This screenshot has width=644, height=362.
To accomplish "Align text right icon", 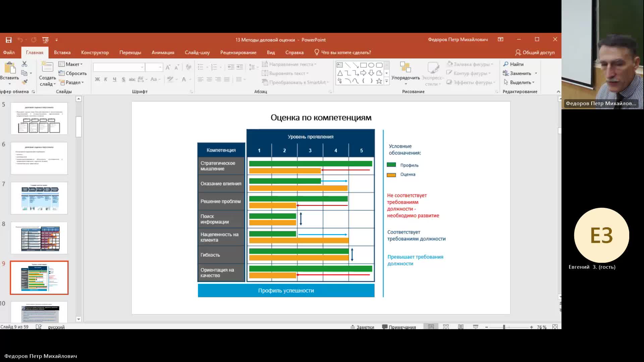I will pos(218,79).
